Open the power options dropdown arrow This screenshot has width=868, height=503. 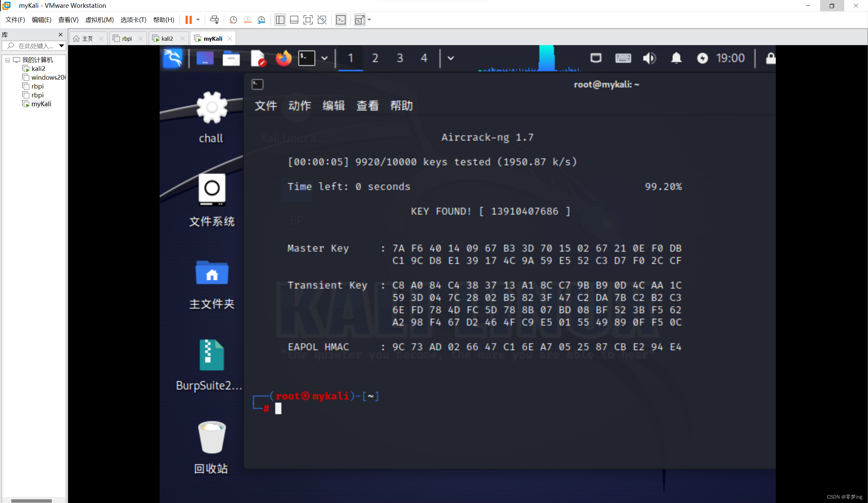point(198,20)
